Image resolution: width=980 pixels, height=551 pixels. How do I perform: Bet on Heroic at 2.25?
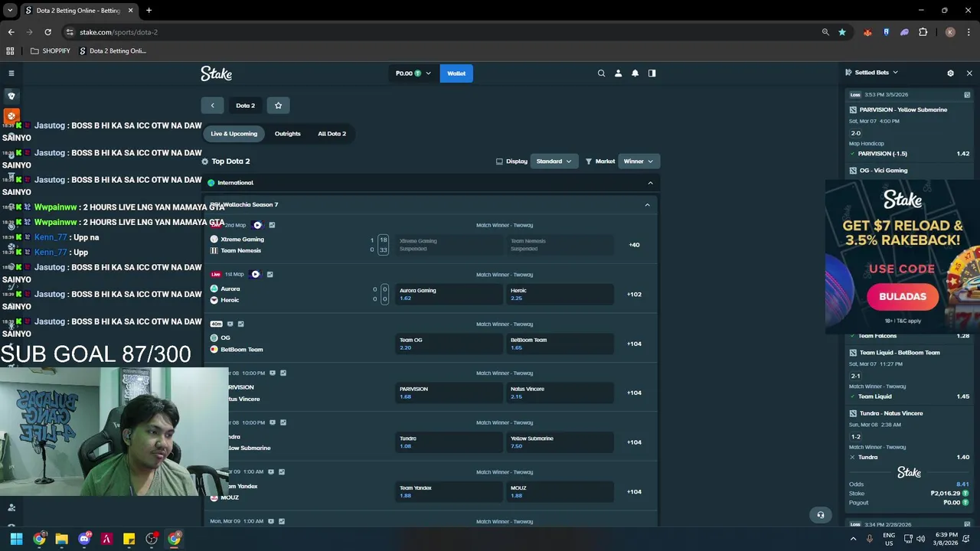pyautogui.click(x=560, y=294)
